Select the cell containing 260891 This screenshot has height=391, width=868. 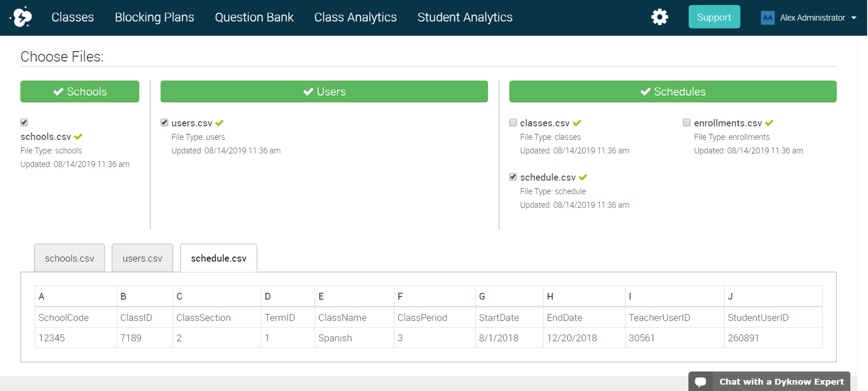click(773, 338)
